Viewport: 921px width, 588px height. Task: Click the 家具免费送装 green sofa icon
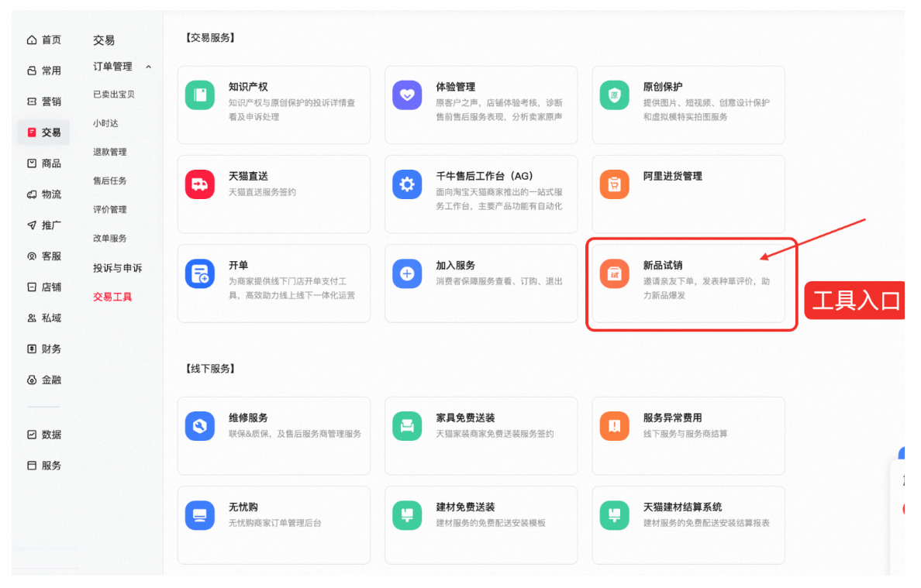pyautogui.click(x=407, y=426)
